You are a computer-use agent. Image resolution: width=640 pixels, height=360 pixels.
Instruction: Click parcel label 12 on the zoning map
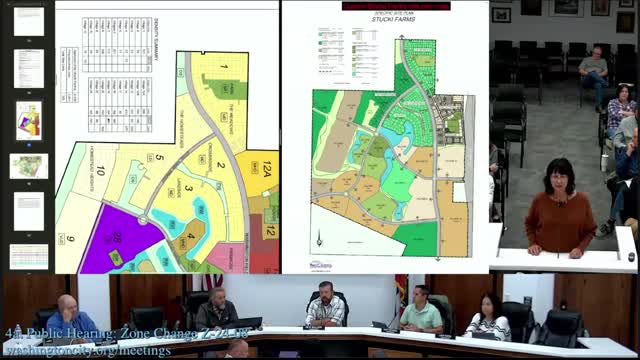(270, 231)
